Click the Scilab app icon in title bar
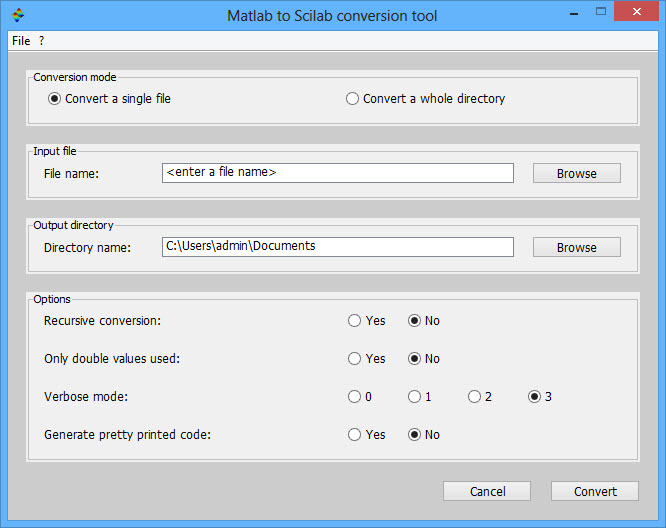The height and width of the screenshot is (528, 666). click(18, 15)
